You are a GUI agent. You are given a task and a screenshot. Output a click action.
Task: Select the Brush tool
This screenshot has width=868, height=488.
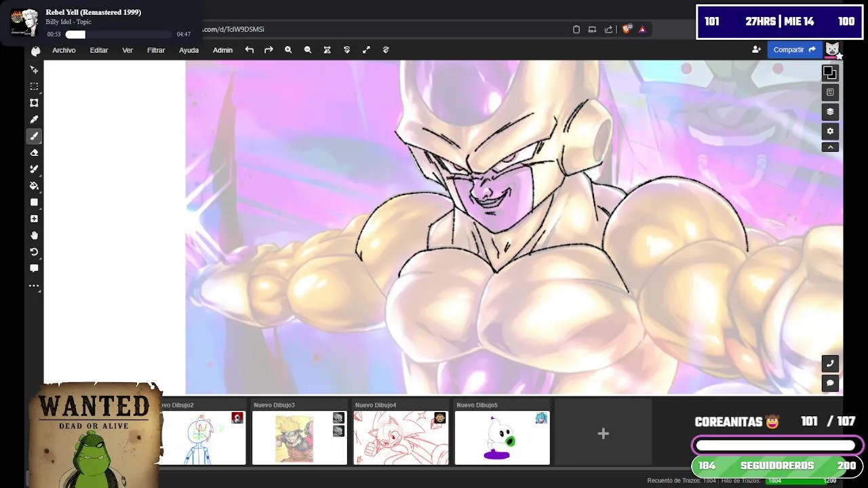click(34, 136)
